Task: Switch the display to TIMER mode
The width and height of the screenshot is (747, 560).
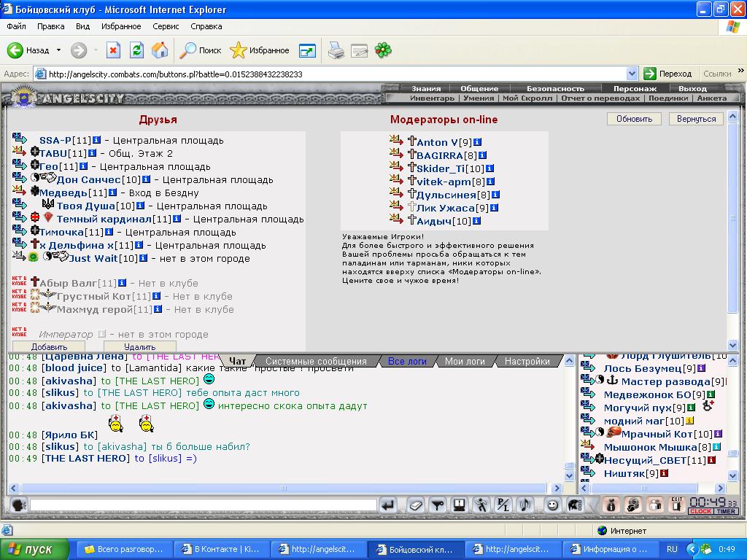Action: (x=727, y=511)
